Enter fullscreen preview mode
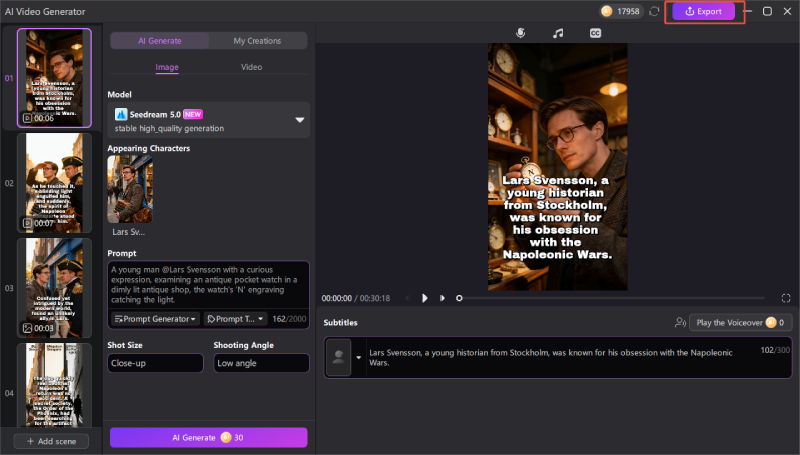The image size is (800, 455). 786,298
